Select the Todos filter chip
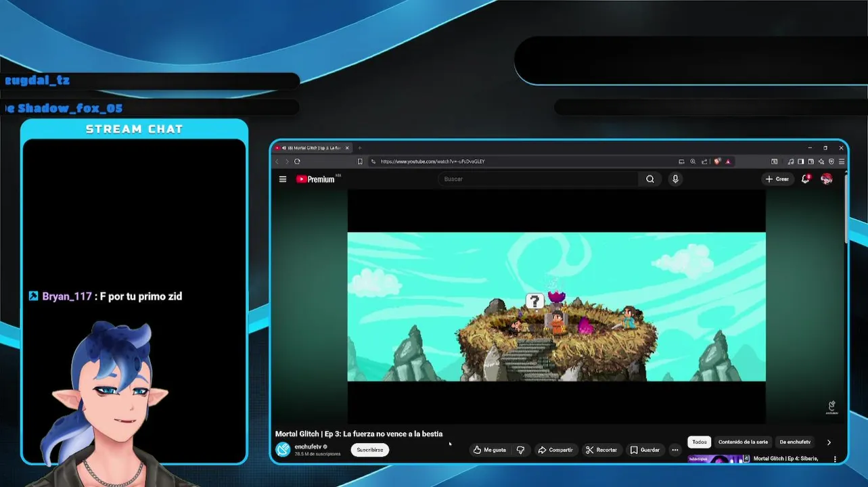Viewport: 868px width, 487px height. click(700, 442)
